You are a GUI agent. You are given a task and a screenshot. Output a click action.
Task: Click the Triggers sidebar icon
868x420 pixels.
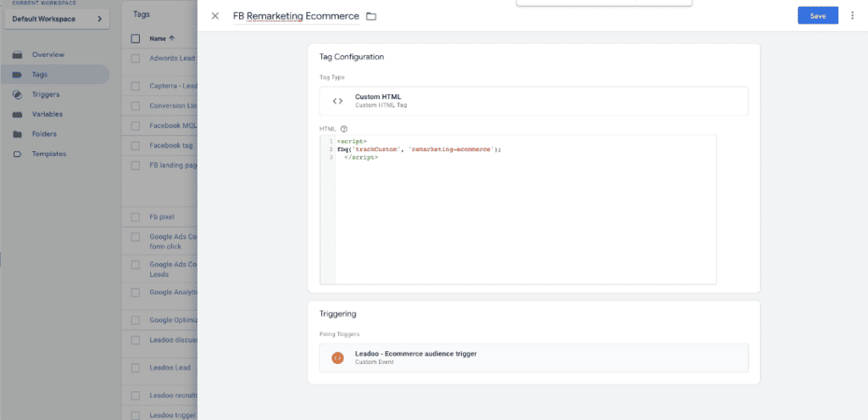point(17,94)
